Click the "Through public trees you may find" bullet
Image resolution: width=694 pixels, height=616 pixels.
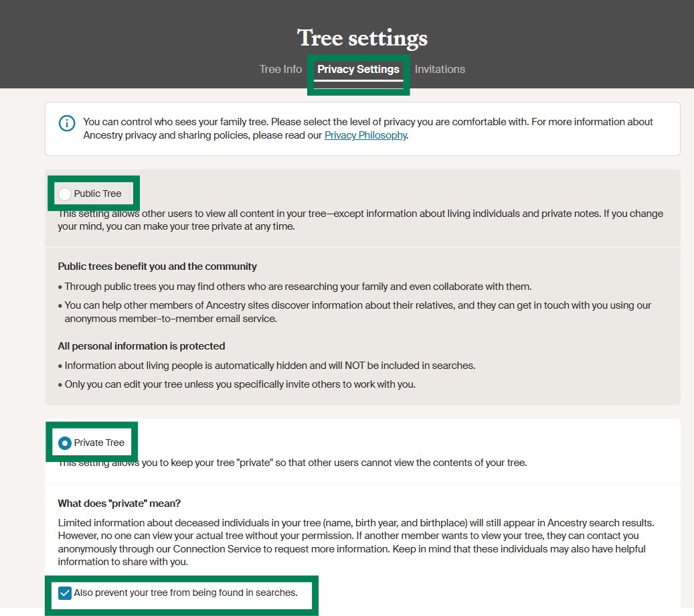click(298, 287)
